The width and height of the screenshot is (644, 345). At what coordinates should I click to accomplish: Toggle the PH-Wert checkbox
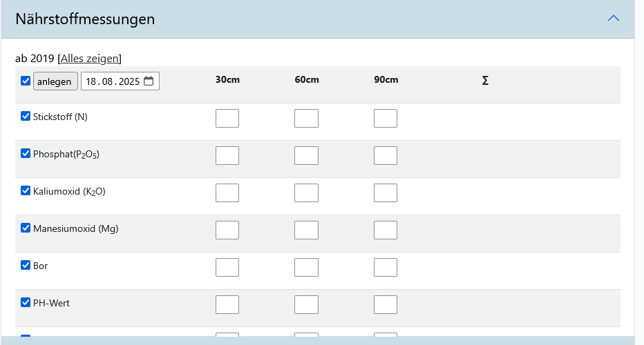pos(26,302)
